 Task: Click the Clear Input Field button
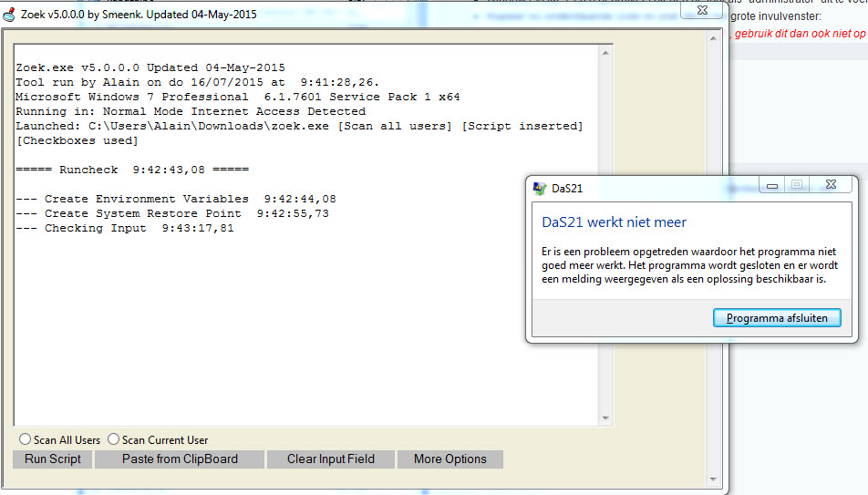[x=331, y=459]
